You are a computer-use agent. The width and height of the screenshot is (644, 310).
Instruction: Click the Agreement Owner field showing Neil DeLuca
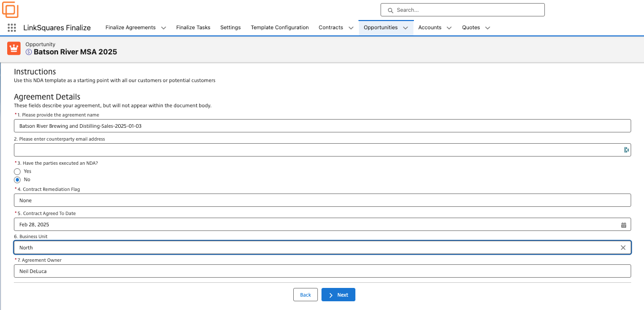click(322, 271)
